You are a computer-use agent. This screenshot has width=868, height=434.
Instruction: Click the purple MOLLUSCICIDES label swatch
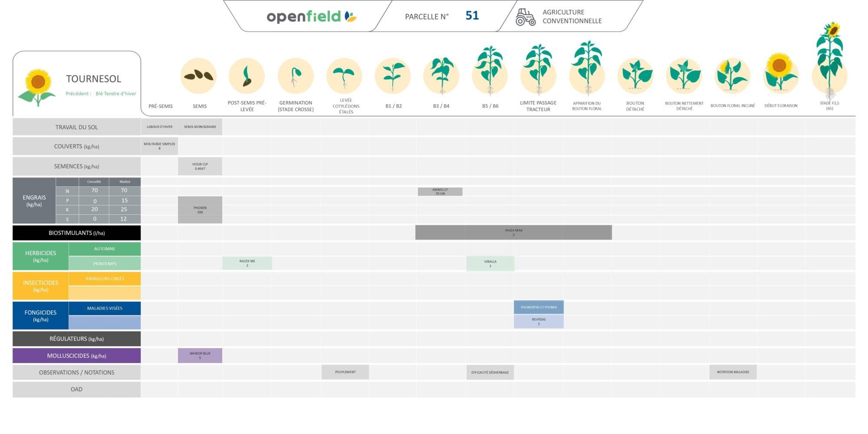coord(76,356)
